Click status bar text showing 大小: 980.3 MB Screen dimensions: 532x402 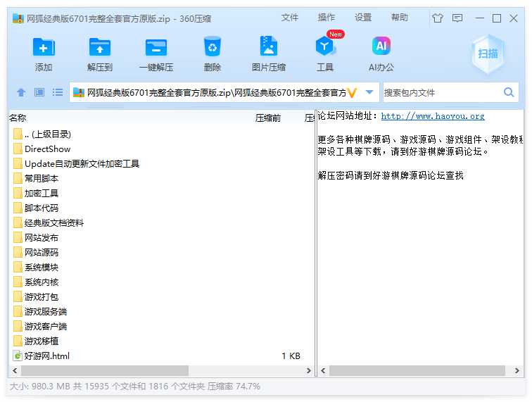40,387
